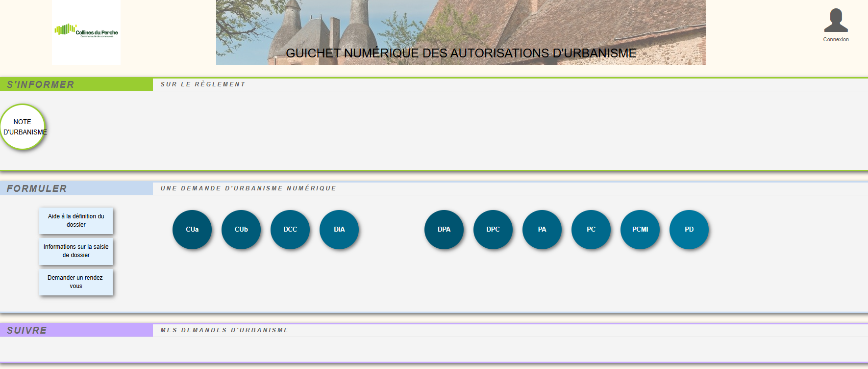Screen dimensions: 868x369
Task: Click Demander un rendez-vous
Action: 76,282
